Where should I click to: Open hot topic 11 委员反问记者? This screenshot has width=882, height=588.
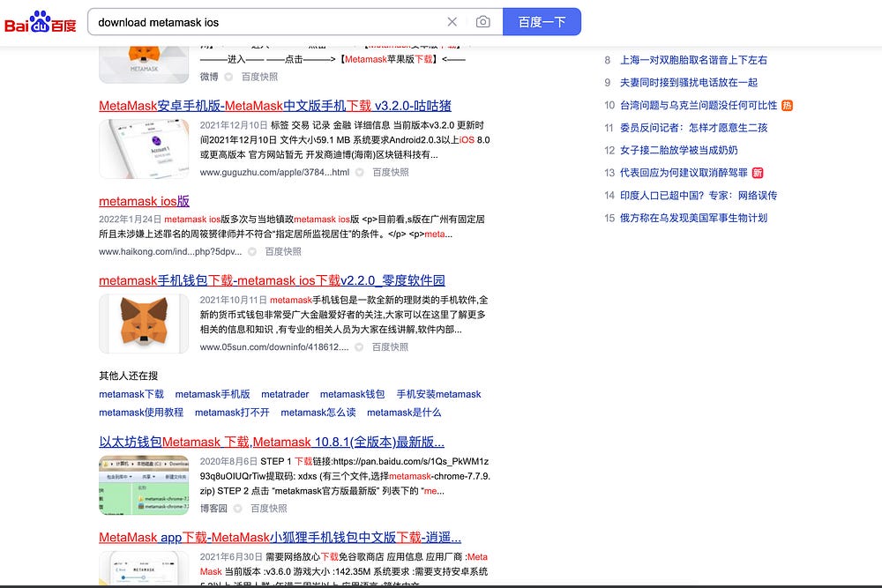click(x=693, y=128)
